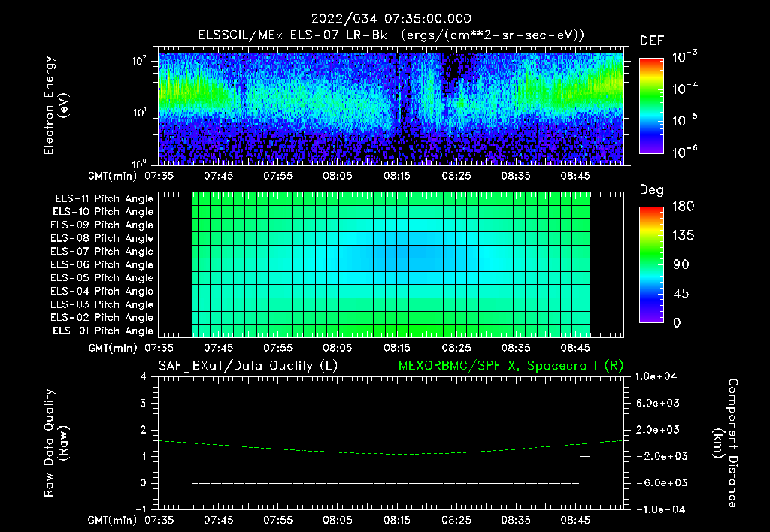770x532 pixels.
Task: Click the Component Distance (km) axis label
Action: click(726, 443)
